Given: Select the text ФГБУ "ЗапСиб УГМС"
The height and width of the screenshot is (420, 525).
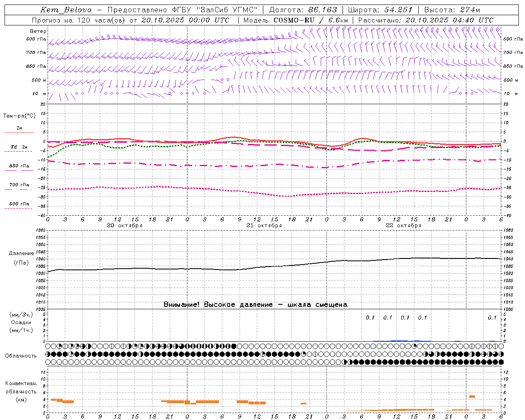Looking at the screenshot, I should coord(215,10).
